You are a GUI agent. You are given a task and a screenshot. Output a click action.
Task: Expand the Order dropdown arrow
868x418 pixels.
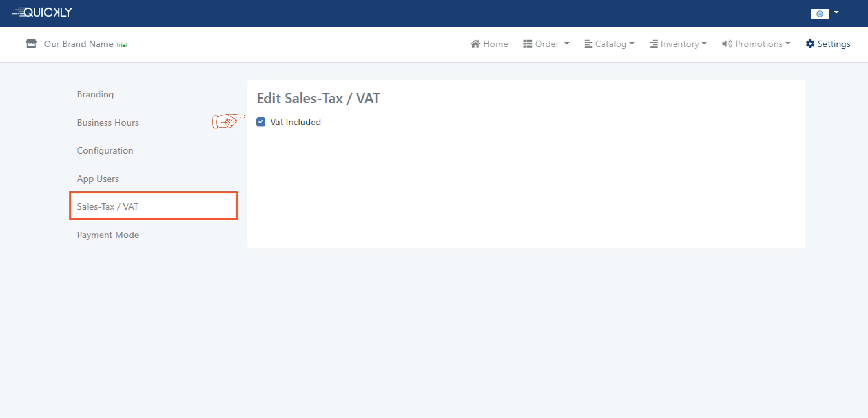[567, 43]
